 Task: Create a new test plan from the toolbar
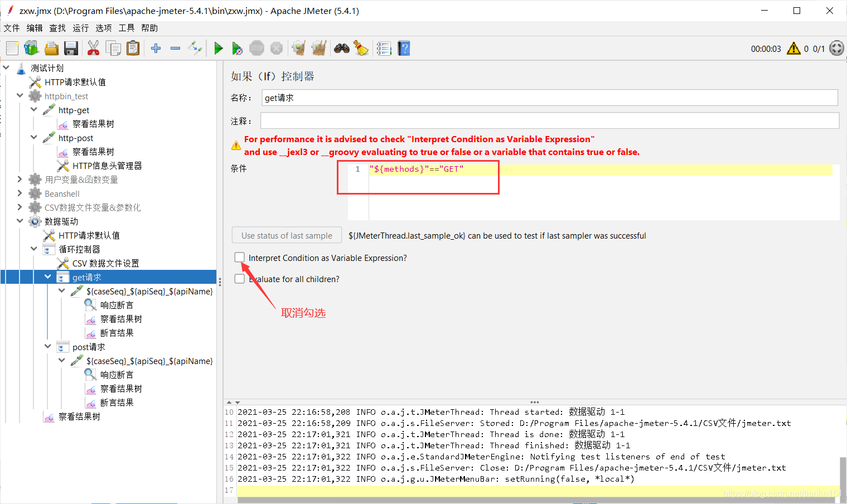pos(12,49)
